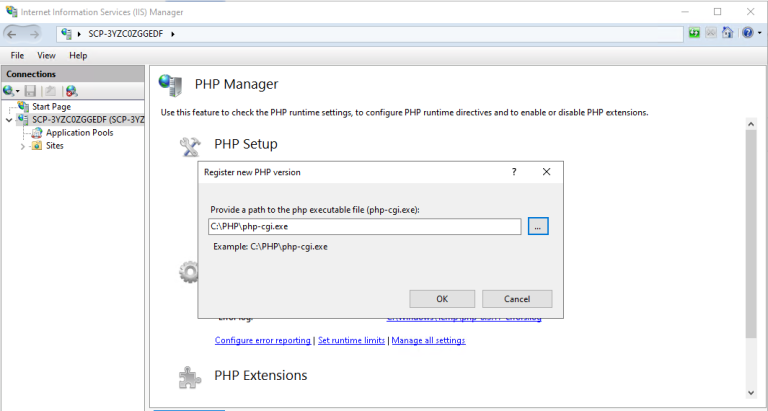Open the Help question mark icon
Viewport: 768px width, 411px height.
point(747,33)
